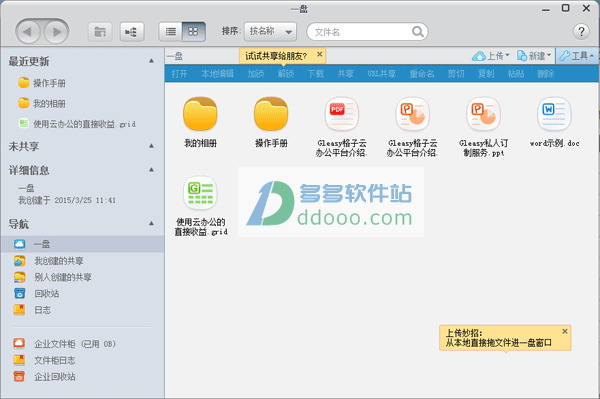The height and width of the screenshot is (399, 600).
Task: Open 我的相册 under 最近更新
Action: pyautogui.click(x=42, y=103)
